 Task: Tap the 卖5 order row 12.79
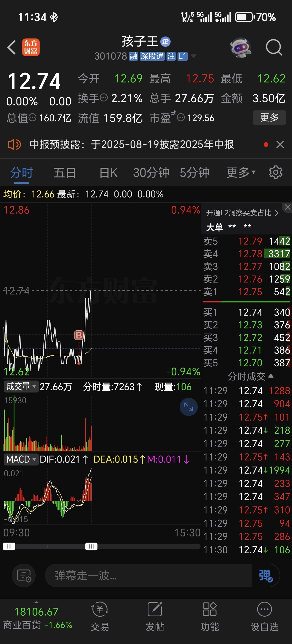246,241
